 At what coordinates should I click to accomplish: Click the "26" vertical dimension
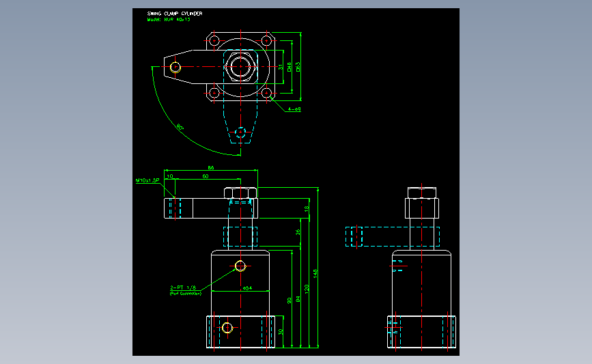point(298,232)
